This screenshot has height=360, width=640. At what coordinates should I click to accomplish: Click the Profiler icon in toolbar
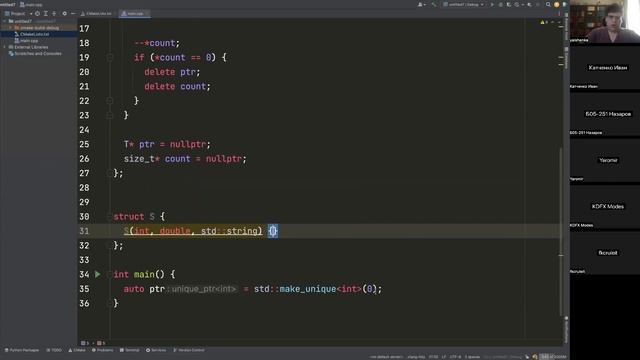click(518, 4)
